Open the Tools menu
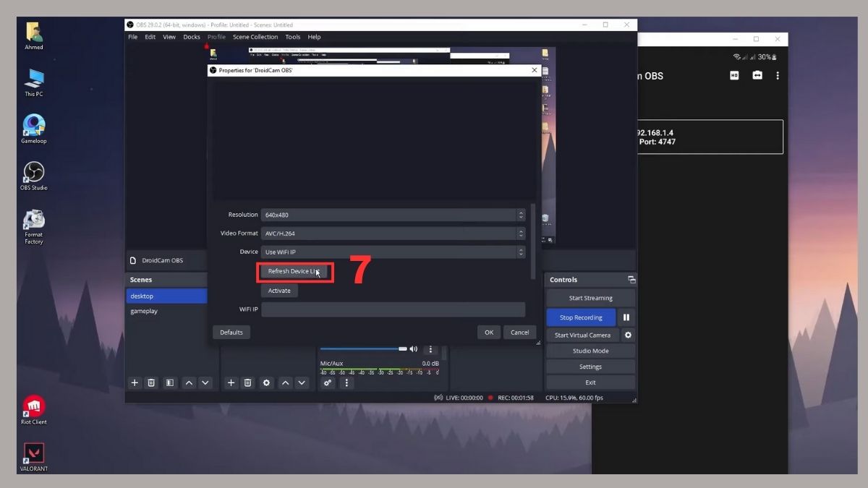This screenshot has width=868, height=488. 292,37
